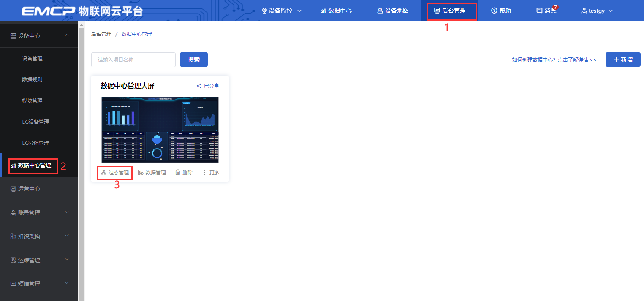Expand the 运维管理 section chevron

click(67, 259)
